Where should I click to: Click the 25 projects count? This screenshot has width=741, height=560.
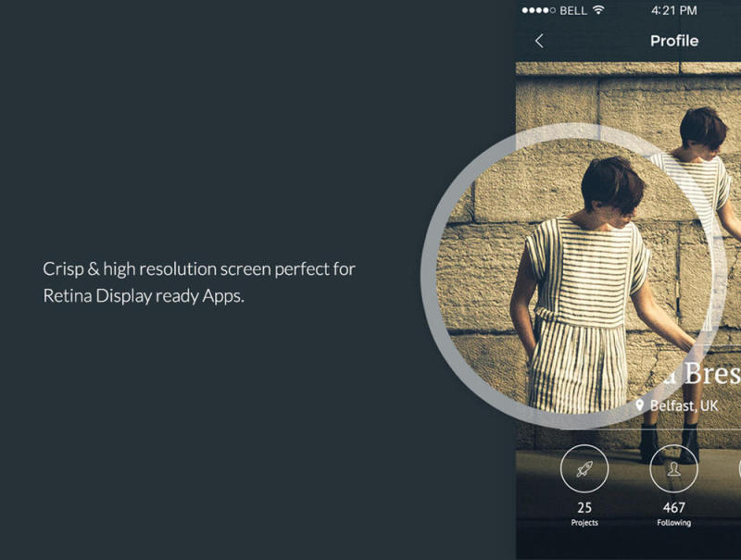tap(584, 507)
